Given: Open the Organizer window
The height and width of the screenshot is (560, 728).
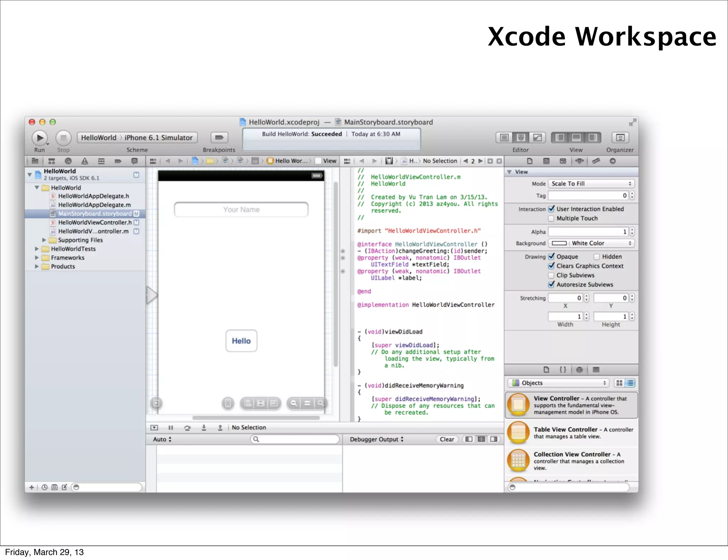Looking at the screenshot, I should coord(620,138).
